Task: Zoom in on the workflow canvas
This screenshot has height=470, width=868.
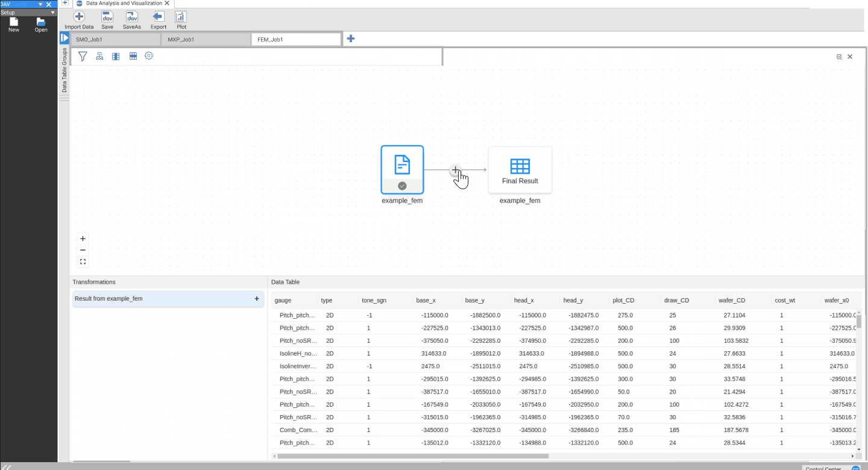Action: coord(83,239)
